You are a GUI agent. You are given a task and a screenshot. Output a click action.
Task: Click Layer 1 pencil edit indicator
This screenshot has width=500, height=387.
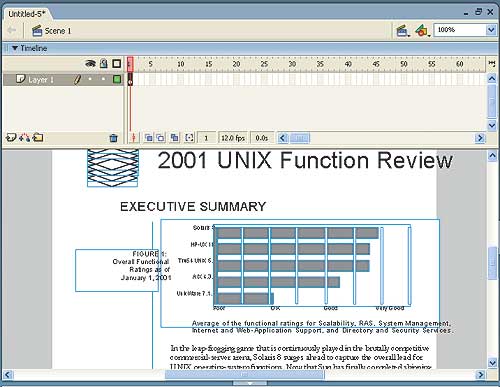(77, 80)
